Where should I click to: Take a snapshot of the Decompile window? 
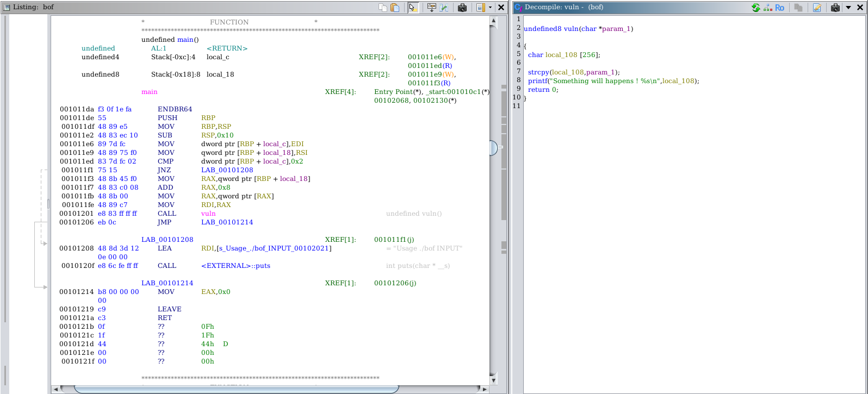(x=835, y=8)
